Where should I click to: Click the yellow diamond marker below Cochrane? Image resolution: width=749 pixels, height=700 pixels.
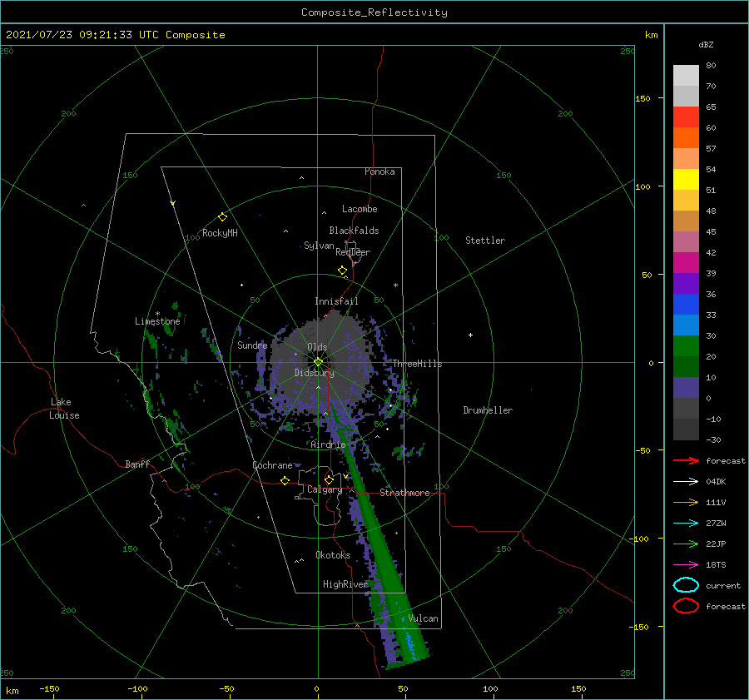pyautogui.click(x=285, y=480)
